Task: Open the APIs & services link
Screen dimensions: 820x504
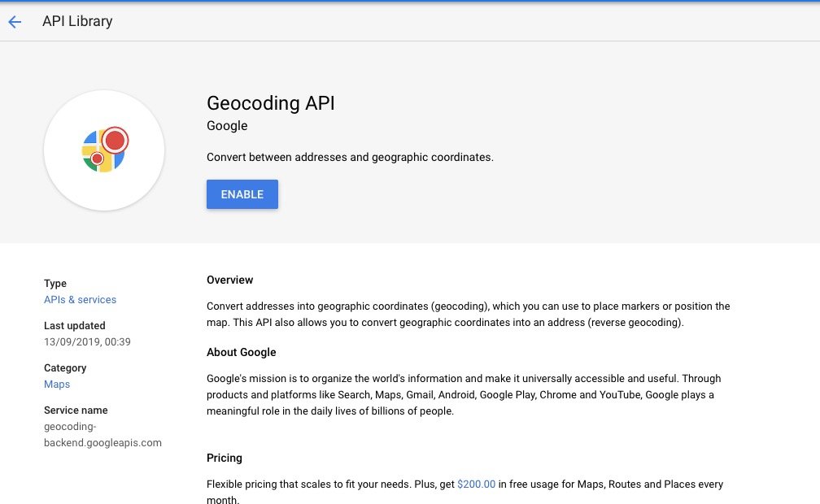Action: pyautogui.click(x=80, y=300)
